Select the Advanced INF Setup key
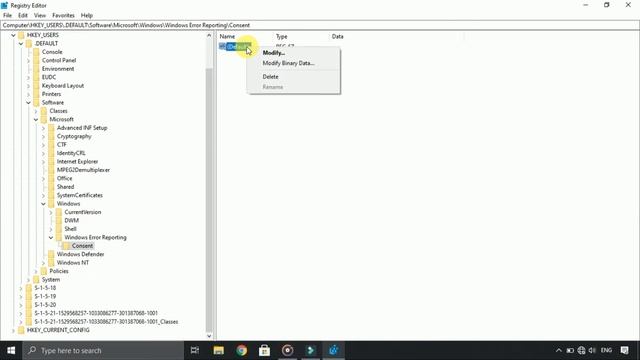The image size is (640, 360). coord(82,128)
